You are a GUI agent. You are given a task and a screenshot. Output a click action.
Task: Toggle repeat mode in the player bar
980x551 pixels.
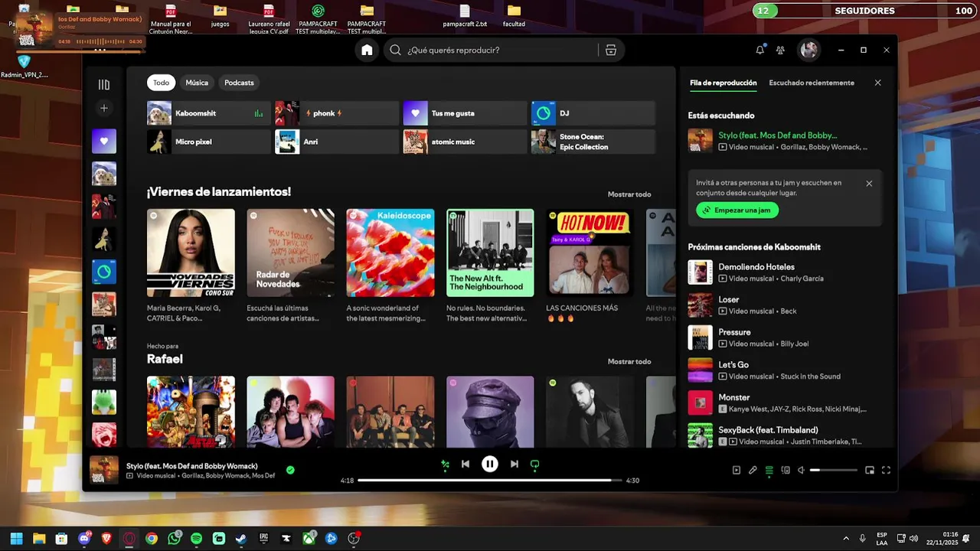click(x=535, y=464)
